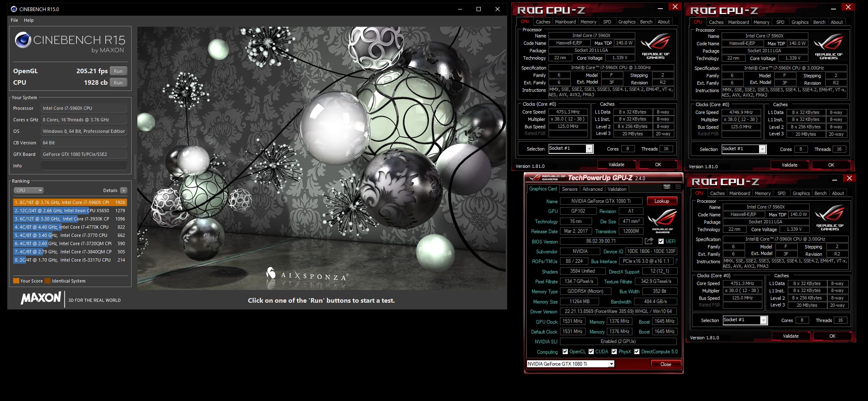
Task: Minimize the Cinebench window
Action: click(460, 9)
